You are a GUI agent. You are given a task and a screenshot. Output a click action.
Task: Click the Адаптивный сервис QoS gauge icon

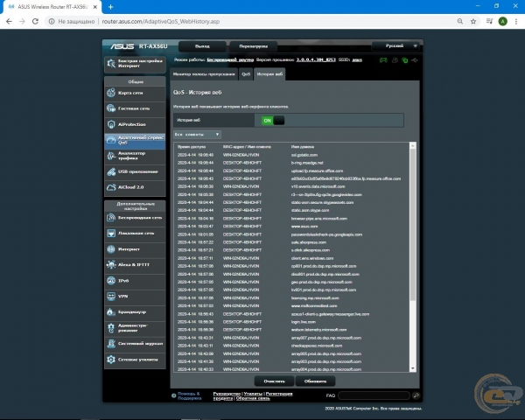(x=111, y=140)
